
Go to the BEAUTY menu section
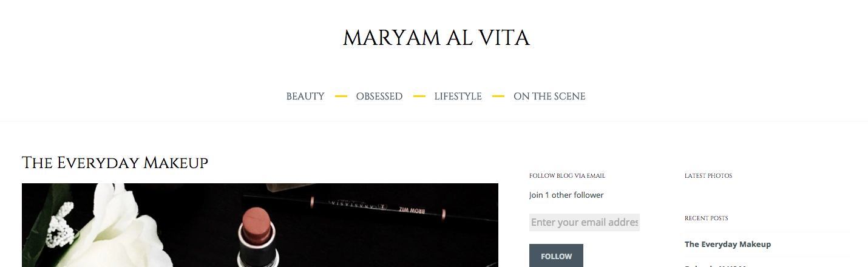(305, 96)
